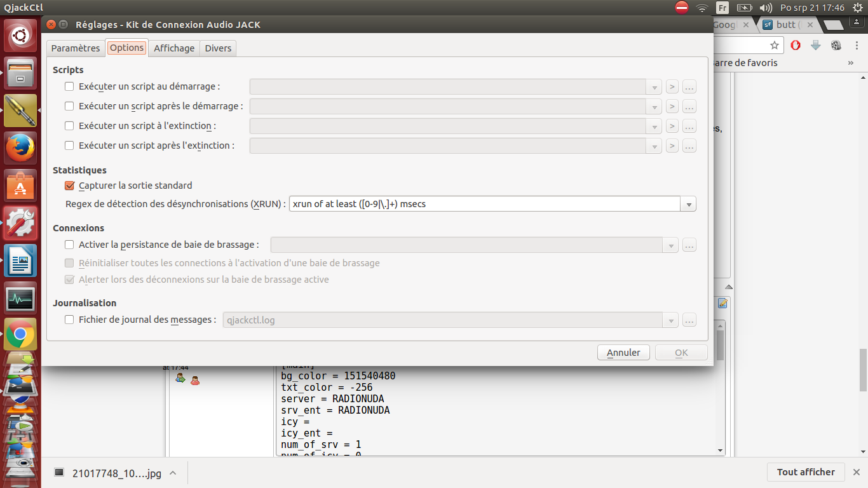Open the Fr keyboard layout indicator
This screenshot has height=488, width=868.
point(722,8)
